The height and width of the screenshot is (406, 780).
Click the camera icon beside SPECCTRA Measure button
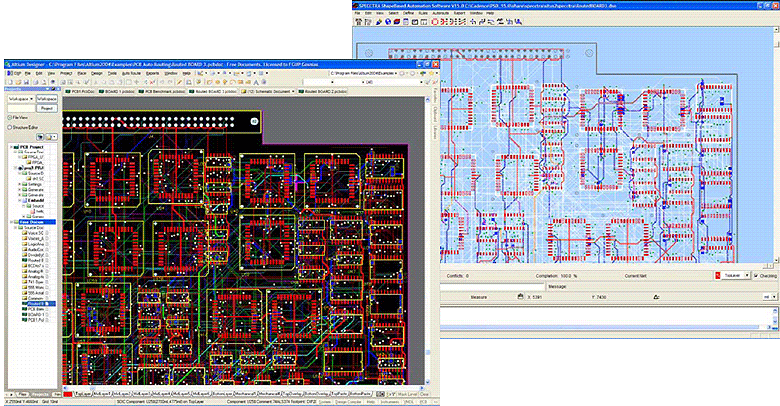520,297
